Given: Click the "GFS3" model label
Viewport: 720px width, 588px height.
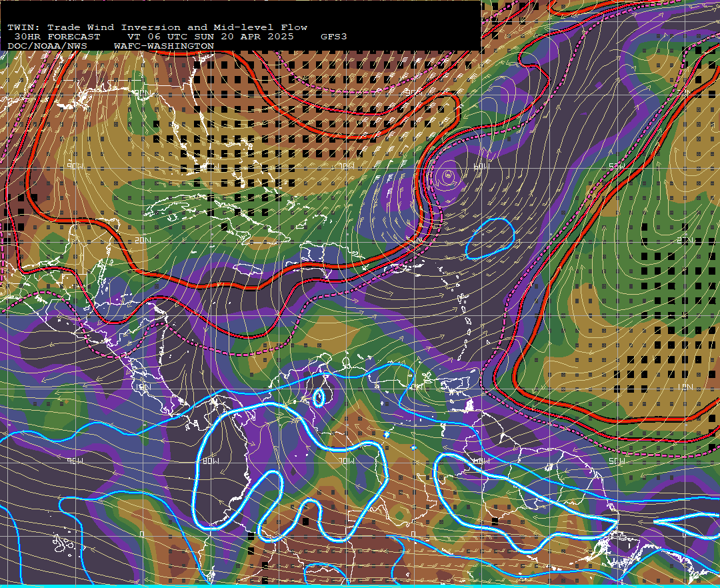Looking at the screenshot, I should pos(334,37).
